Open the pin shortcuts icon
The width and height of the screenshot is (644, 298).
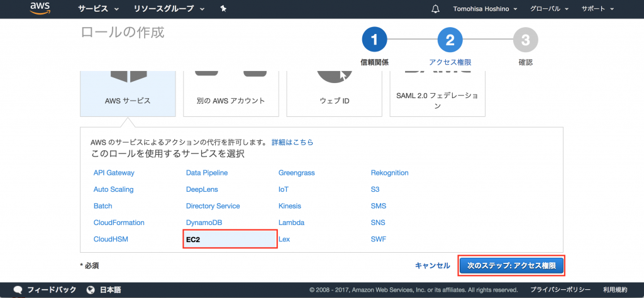click(223, 9)
